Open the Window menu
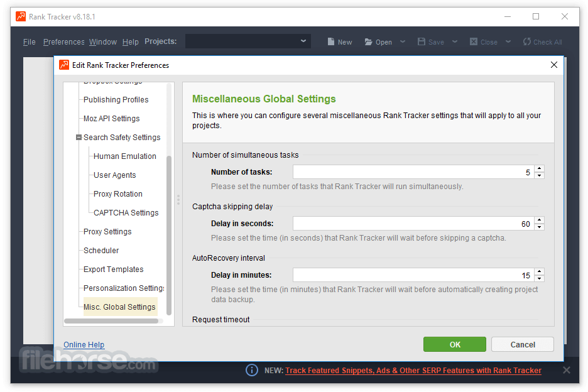The image size is (588, 392). [x=103, y=41]
